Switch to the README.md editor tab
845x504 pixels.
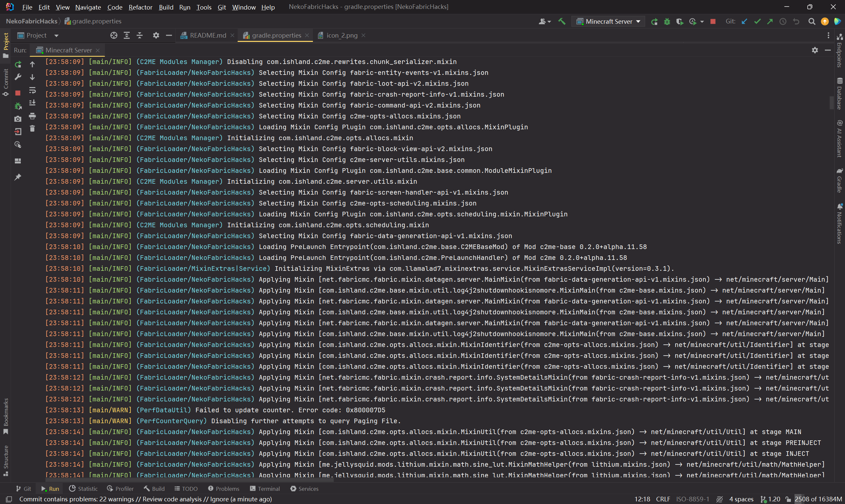tap(207, 35)
